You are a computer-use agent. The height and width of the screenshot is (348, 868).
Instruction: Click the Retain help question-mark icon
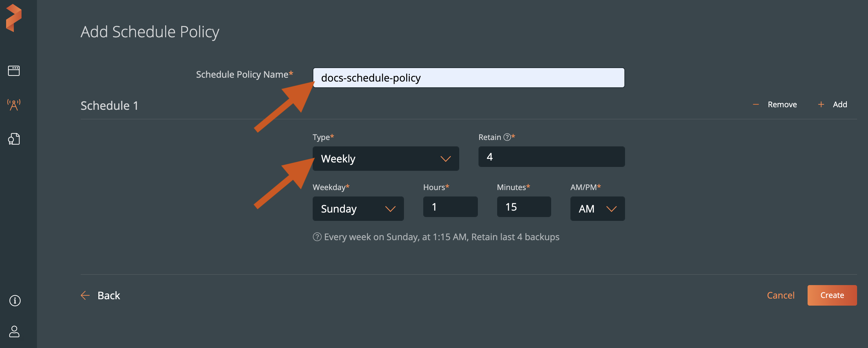[x=507, y=137]
